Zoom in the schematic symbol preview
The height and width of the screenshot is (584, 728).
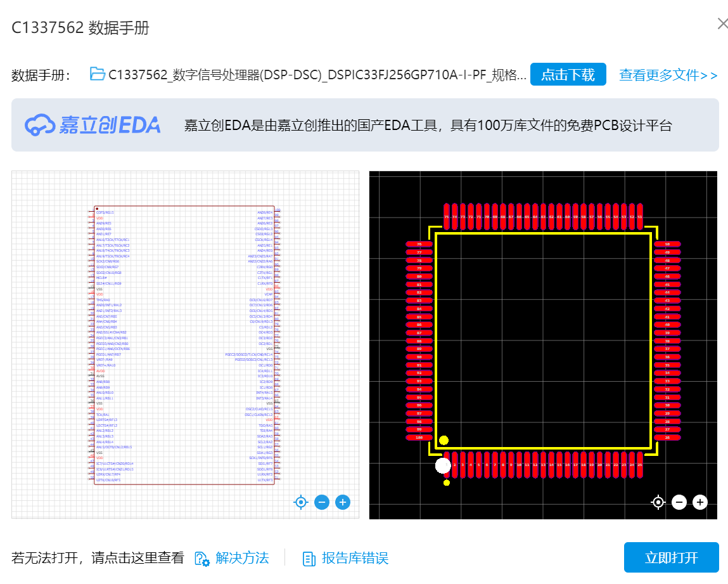[x=343, y=502]
